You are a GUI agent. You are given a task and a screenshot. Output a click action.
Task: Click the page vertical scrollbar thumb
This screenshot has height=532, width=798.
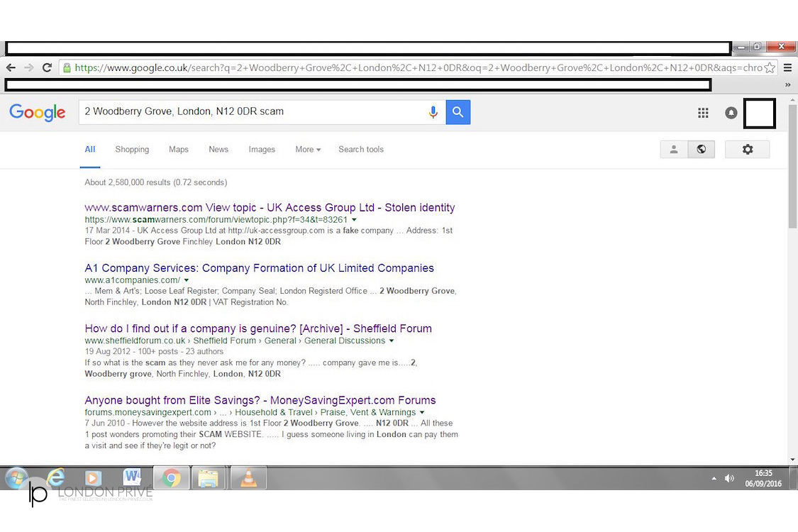(792, 167)
